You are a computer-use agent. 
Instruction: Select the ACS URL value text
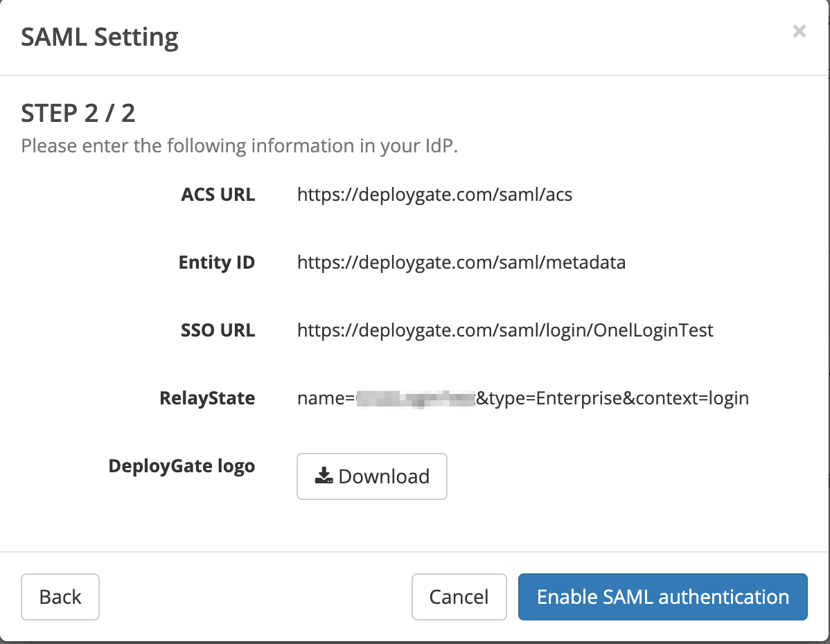434,195
